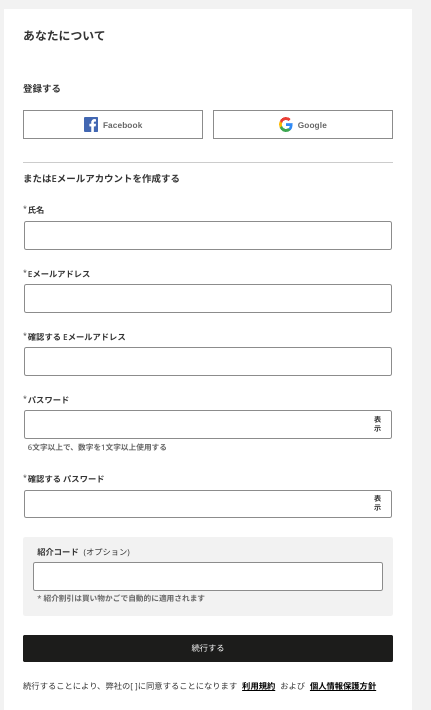Image resolution: width=431 pixels, height=710 pixels.
Task: Submit the form with 続行する button
Action: [208, 648]
